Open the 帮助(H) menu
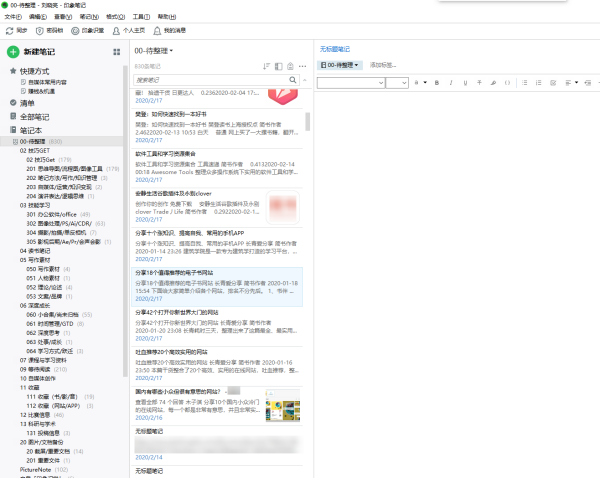 point(167,17)
